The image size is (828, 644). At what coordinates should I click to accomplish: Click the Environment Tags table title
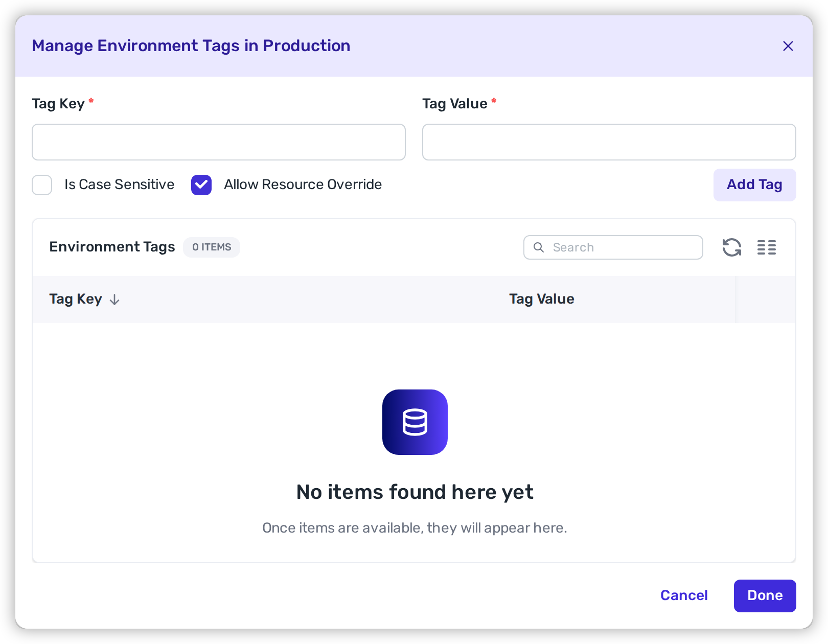pyautogui.click(x=112, y=247)
